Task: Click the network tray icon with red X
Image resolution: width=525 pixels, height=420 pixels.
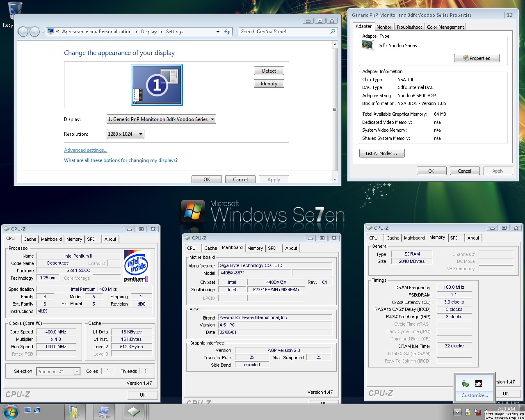Action: 477,413
